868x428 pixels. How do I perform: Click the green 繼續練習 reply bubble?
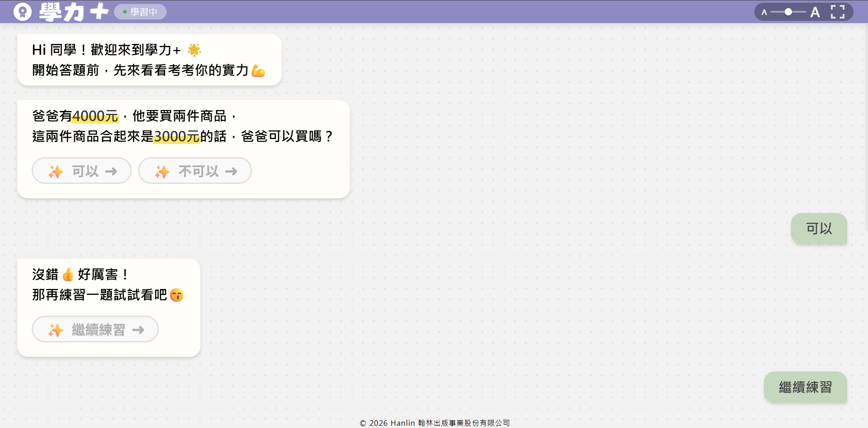pos(805,387)
